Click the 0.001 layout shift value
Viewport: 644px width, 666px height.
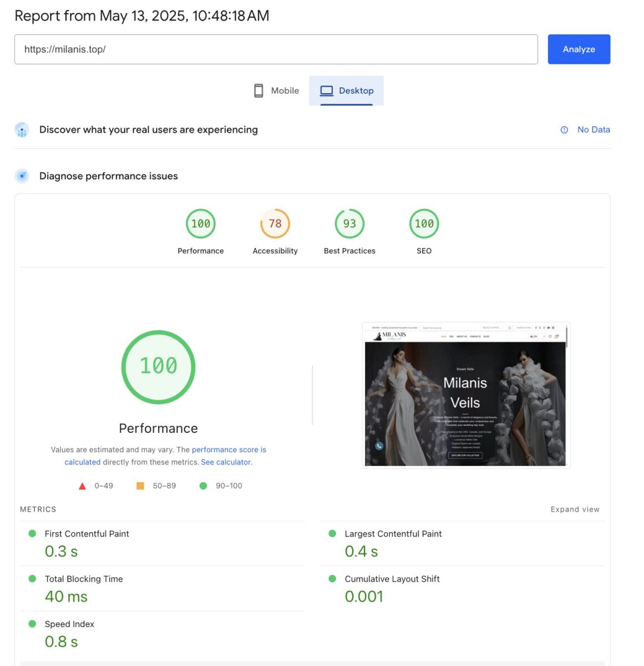tap(364, 597)
